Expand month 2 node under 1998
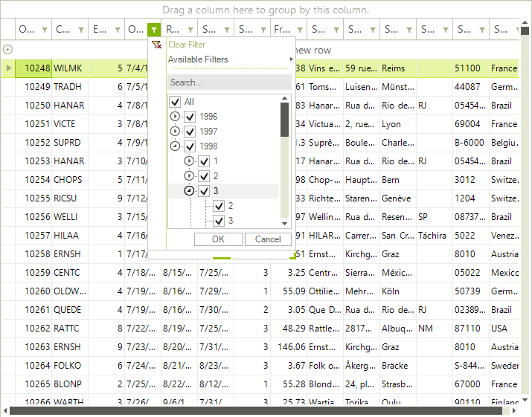Screen dimensions: 532x417 [x=189, y=176]
